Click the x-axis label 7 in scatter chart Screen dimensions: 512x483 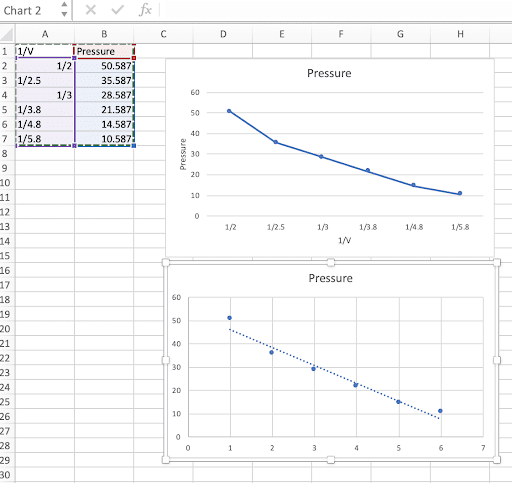[483, 448]
